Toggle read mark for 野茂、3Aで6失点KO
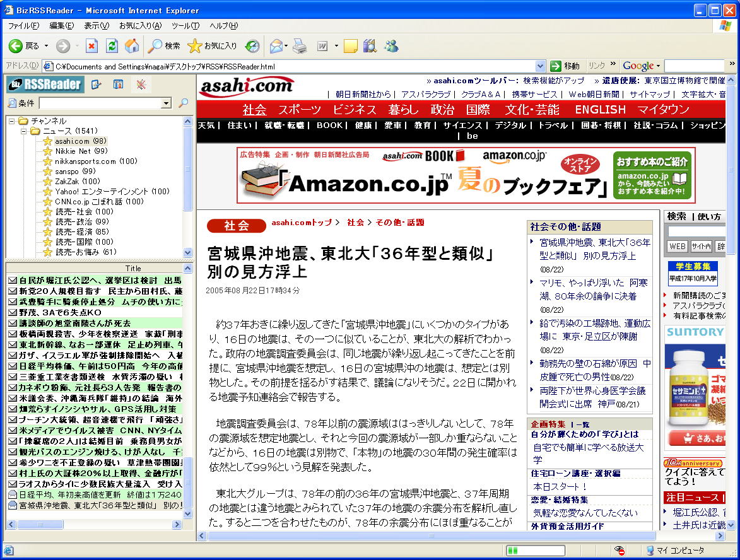This screenshot has height=560, width=740. click(13, 312)
